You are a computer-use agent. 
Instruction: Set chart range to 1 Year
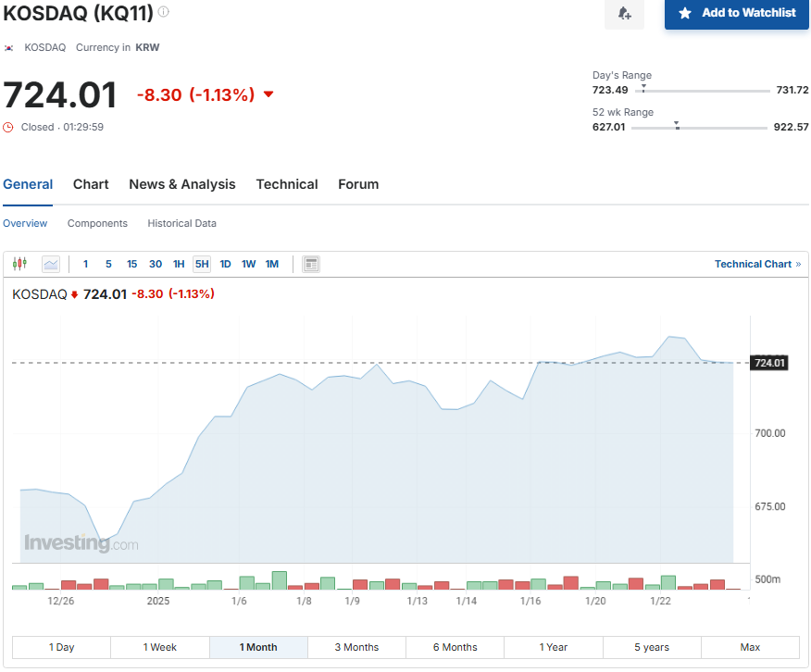coord(554,647)
